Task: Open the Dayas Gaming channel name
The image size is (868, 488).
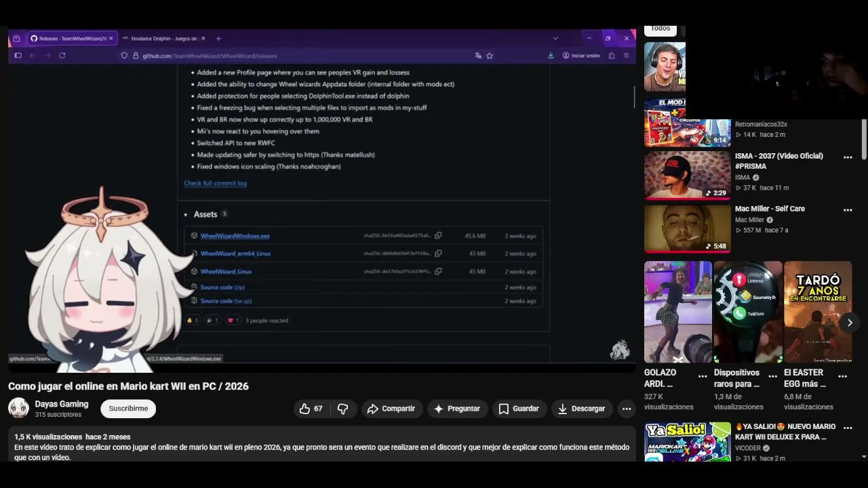Action: tap(62, 404)
